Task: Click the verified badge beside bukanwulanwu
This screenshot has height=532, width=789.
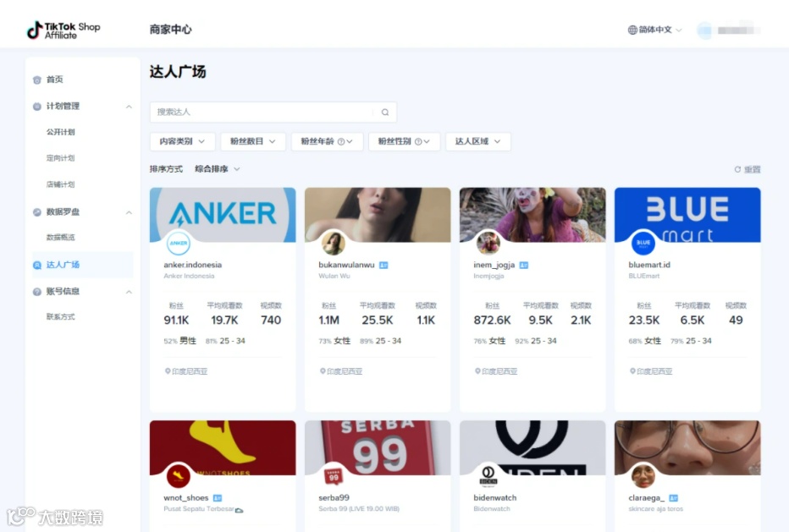Action: 383,265
